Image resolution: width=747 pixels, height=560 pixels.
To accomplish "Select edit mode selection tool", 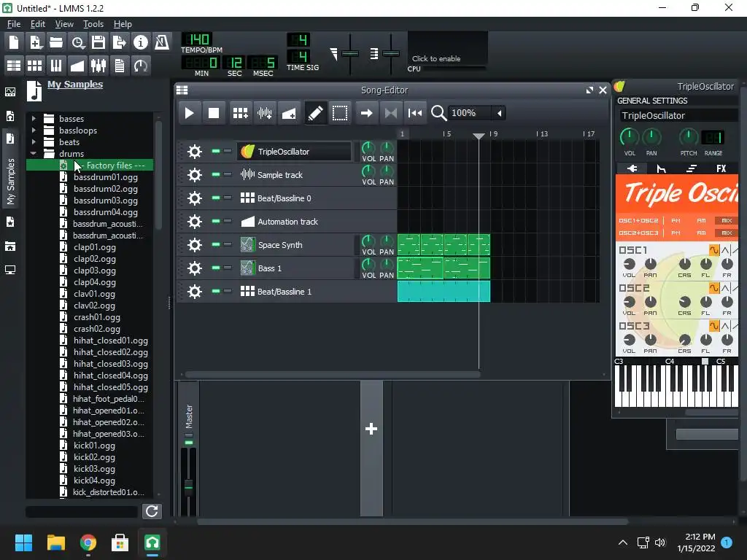I will [x=340, y=113].
